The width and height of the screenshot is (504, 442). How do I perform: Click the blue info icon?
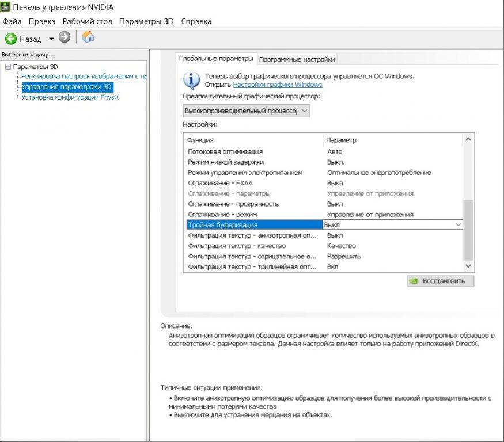click(x=192, y=81)
